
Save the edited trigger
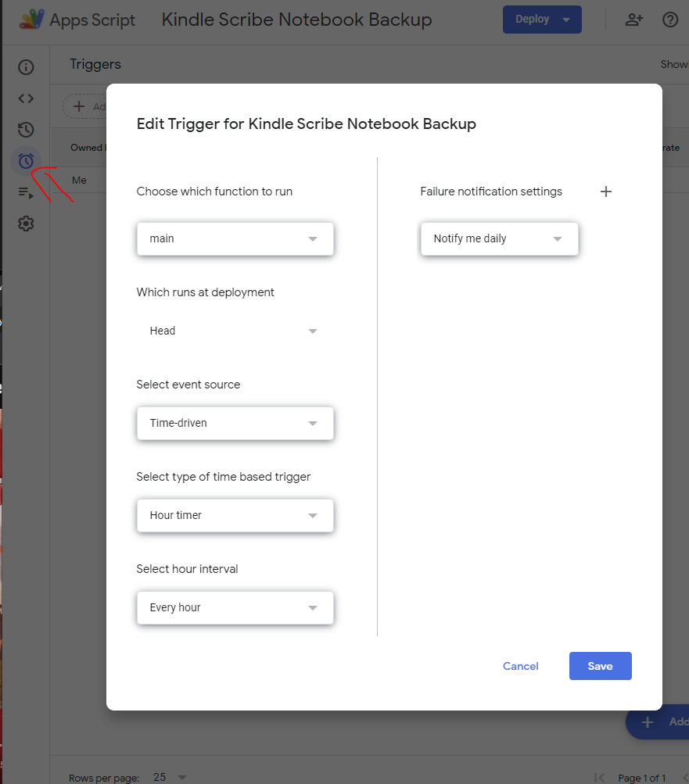coord(600,666)
